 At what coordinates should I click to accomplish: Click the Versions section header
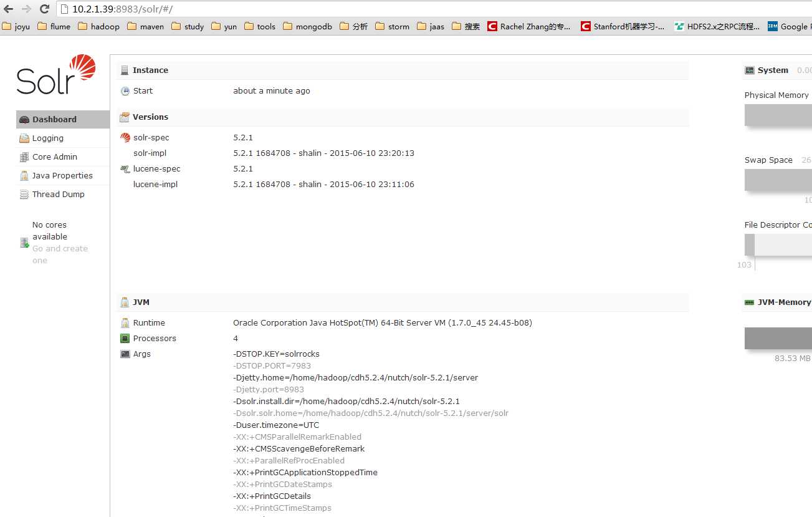[x=403, y=117]
